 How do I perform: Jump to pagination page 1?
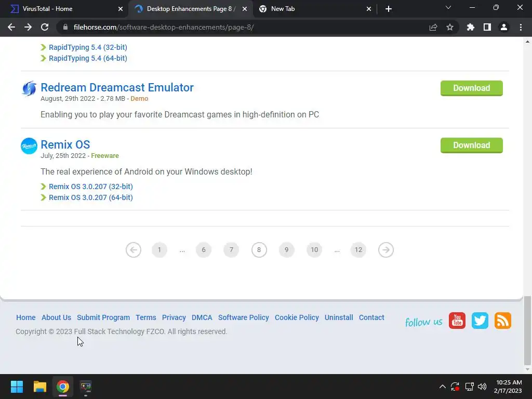(x=159, y=250)
